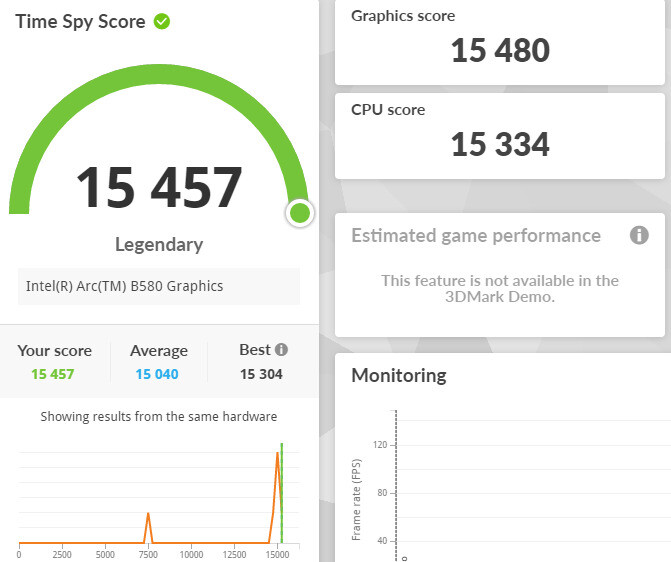Click the Best value 15 304
This screenshot has height=562, width=671.
[x=261, y=374]
